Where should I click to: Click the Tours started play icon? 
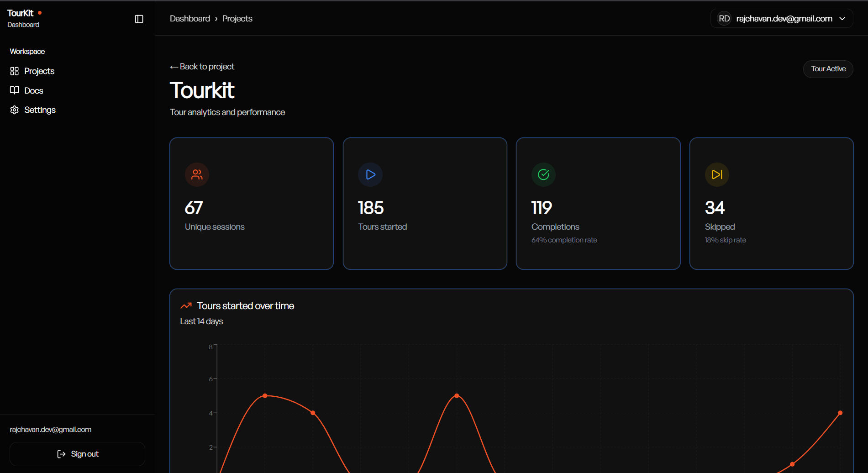click(x=370, y=174)
